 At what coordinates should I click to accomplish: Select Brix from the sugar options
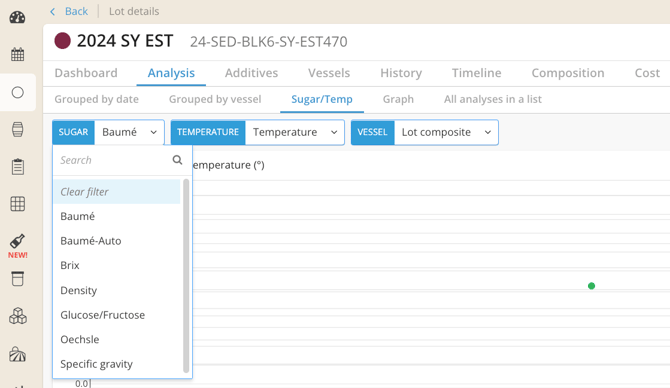[117, 265]
